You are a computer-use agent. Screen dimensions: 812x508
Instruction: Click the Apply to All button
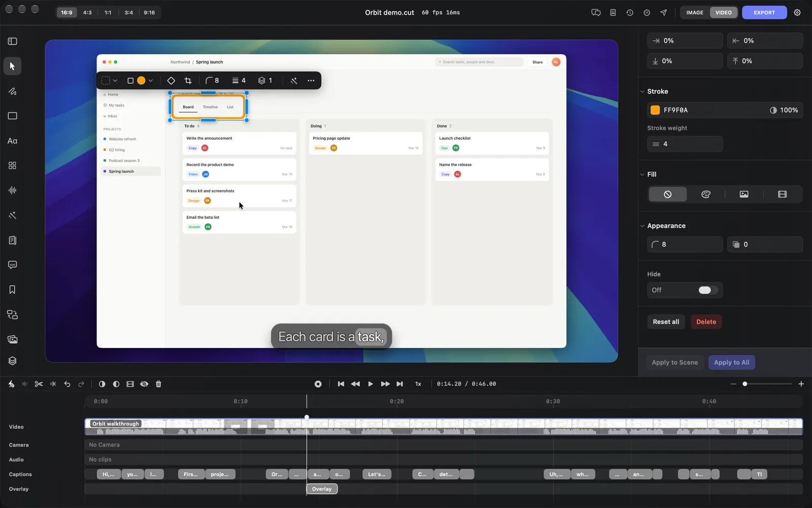[731, 362]
